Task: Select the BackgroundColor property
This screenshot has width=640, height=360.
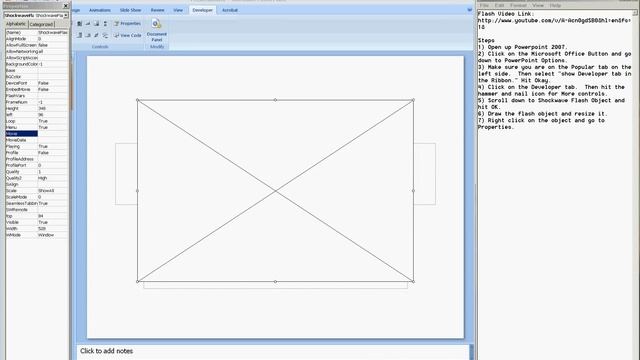Action: (37, 64)
